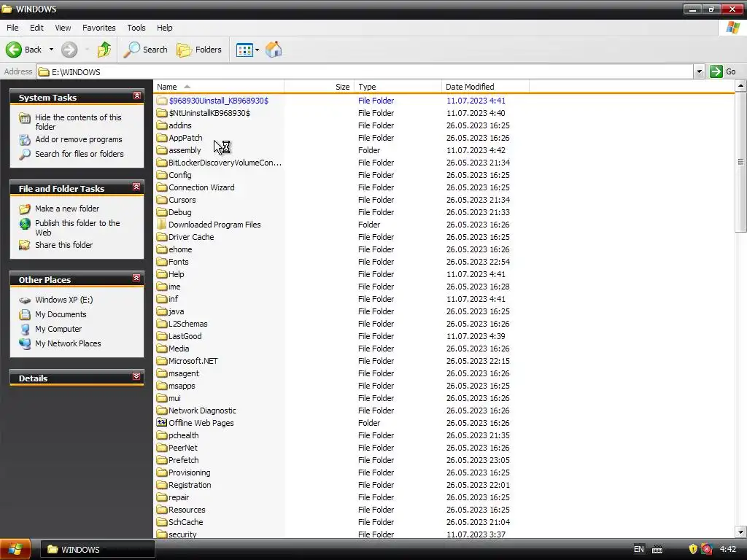The width and height of the screenshot is (747, 560).
Task: Click the scrollbar down arrow
Action: point(741,532)
